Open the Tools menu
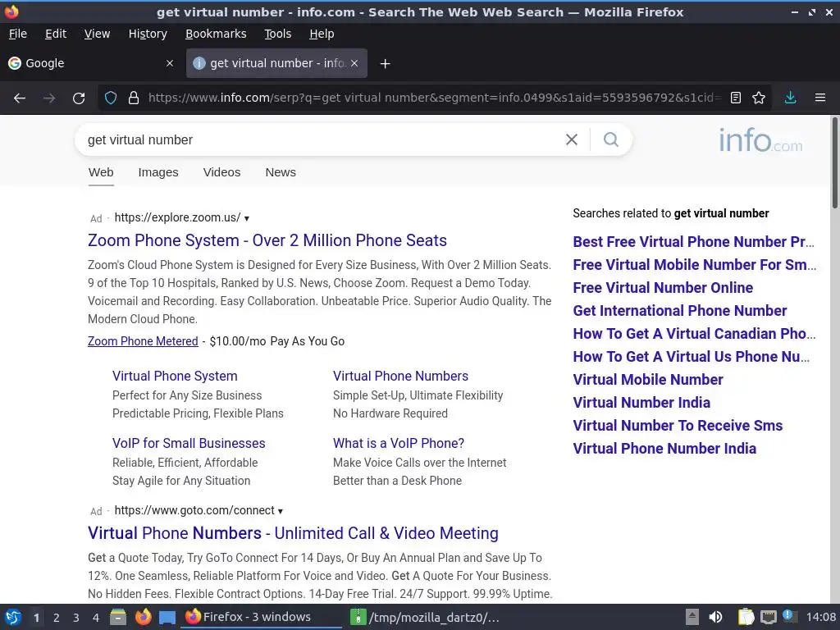This screenshot has height=630, width=840. pos(277,34)
